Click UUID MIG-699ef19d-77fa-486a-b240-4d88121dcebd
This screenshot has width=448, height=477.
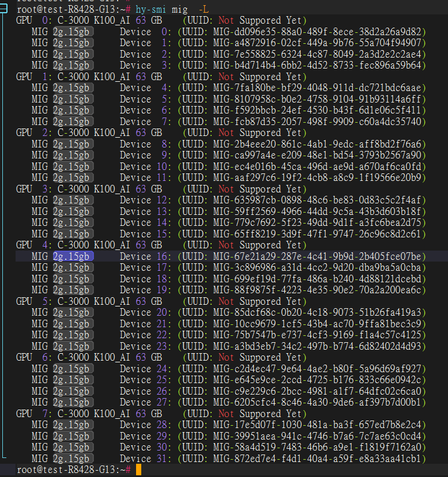(x=317, y=279)
